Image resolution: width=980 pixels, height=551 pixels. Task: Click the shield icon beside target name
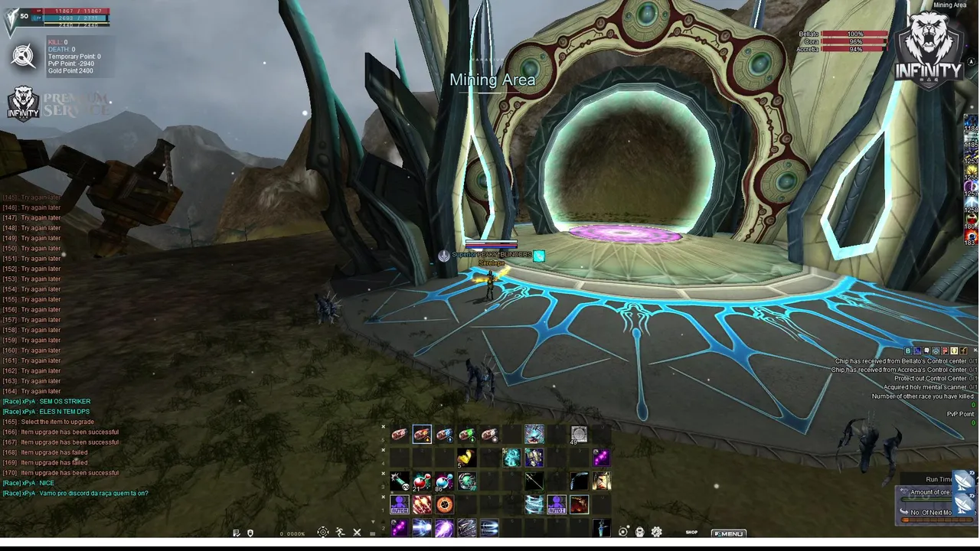443,256
